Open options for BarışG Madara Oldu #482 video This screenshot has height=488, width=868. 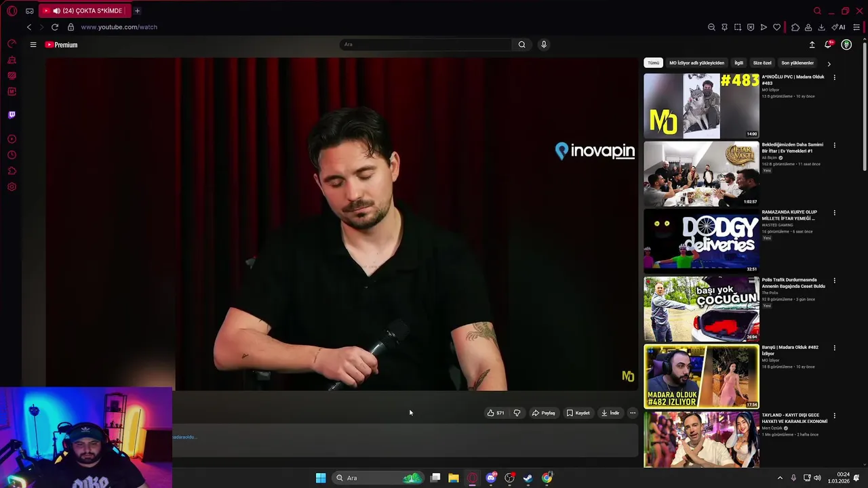834,348
